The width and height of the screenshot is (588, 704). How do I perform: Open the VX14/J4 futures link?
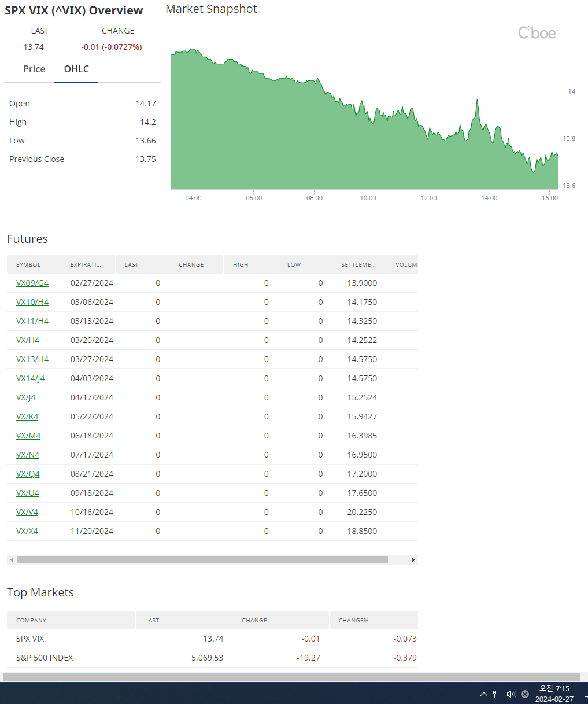[31, 378]
